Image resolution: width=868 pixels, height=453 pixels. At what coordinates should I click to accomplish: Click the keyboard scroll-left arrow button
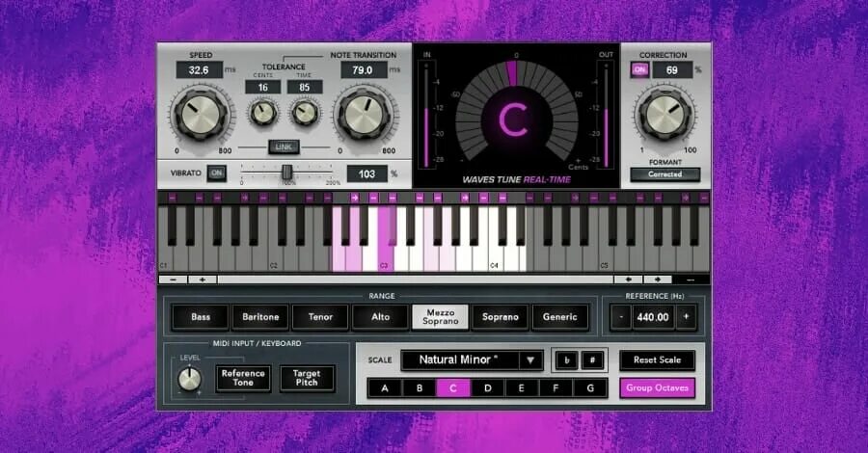629,280
